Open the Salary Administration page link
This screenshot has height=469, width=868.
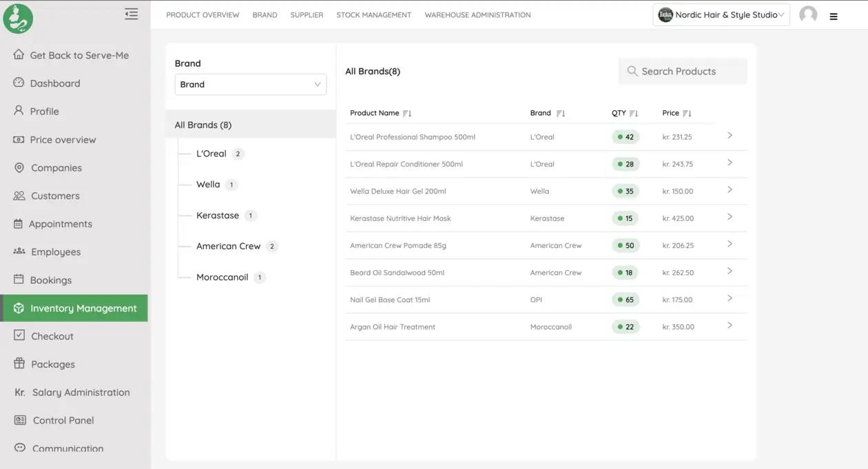[x=81, y=393]
